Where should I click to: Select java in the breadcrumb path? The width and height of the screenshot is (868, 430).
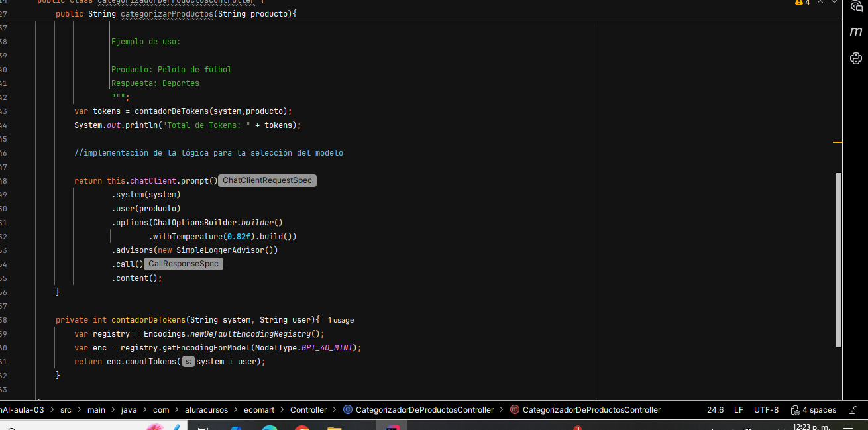(x=129, y=410)
